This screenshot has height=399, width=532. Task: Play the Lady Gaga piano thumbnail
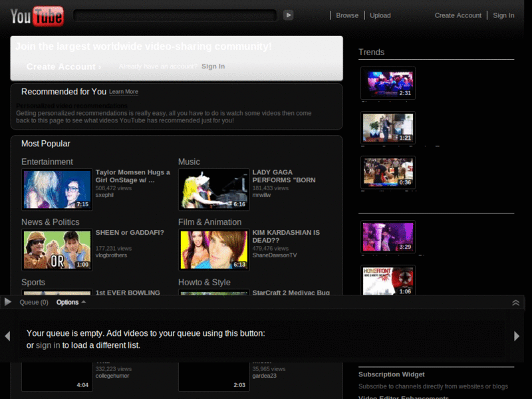click(x=213, y=190)
